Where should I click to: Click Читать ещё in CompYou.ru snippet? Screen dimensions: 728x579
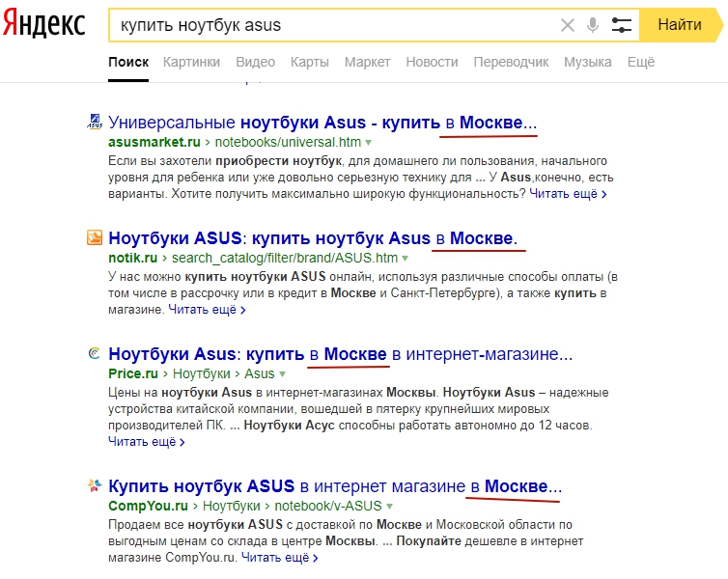coord(279,557)
